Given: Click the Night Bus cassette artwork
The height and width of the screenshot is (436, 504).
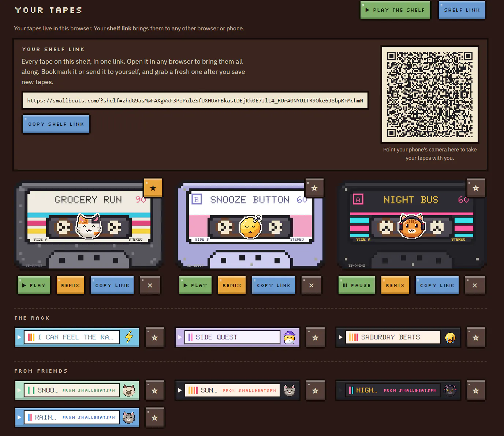Looking at the screenshot, I should (411, 225).
